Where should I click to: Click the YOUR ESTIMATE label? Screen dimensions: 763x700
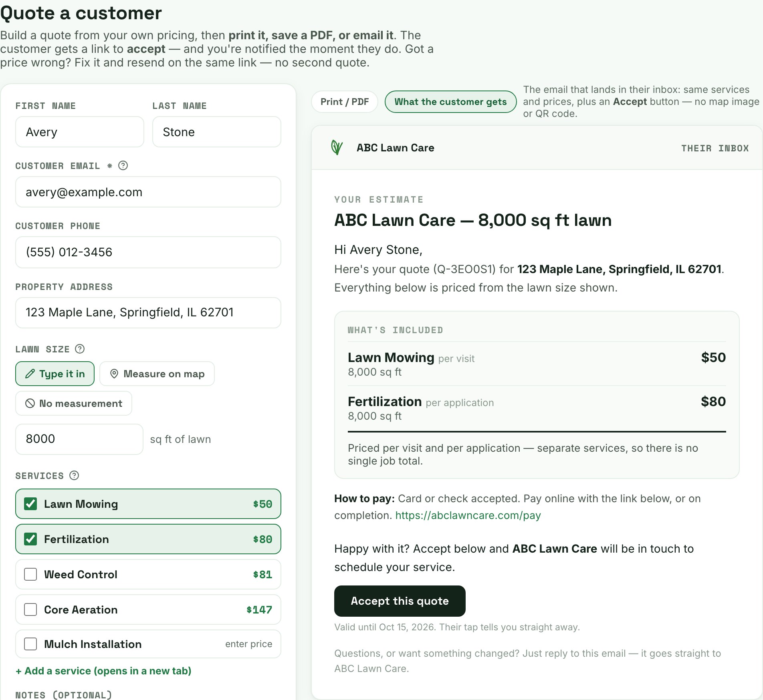point(379,199)
